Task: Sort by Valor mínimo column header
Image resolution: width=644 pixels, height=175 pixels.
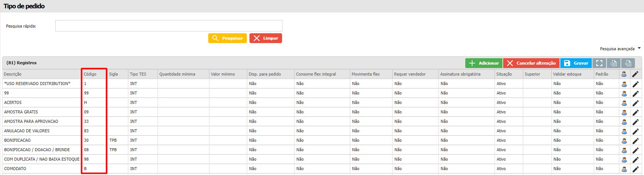Action: [223, 74]
